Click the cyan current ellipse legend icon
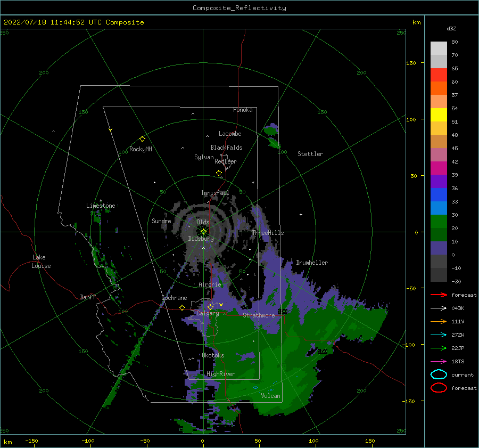The width and height of the screenshot is (479, 448). (439, 374)
